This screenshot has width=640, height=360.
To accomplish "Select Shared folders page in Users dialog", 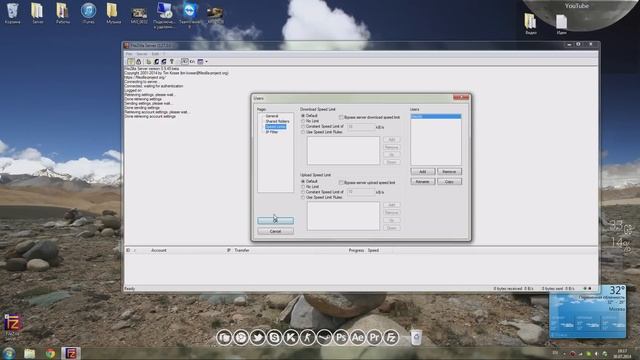I will tap(277, 121).
